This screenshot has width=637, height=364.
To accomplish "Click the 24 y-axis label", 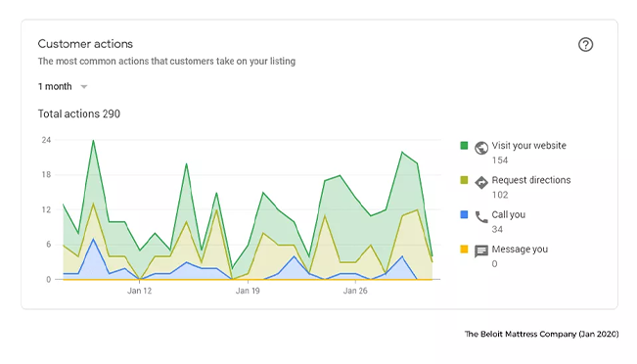I will tap(46, 140).
